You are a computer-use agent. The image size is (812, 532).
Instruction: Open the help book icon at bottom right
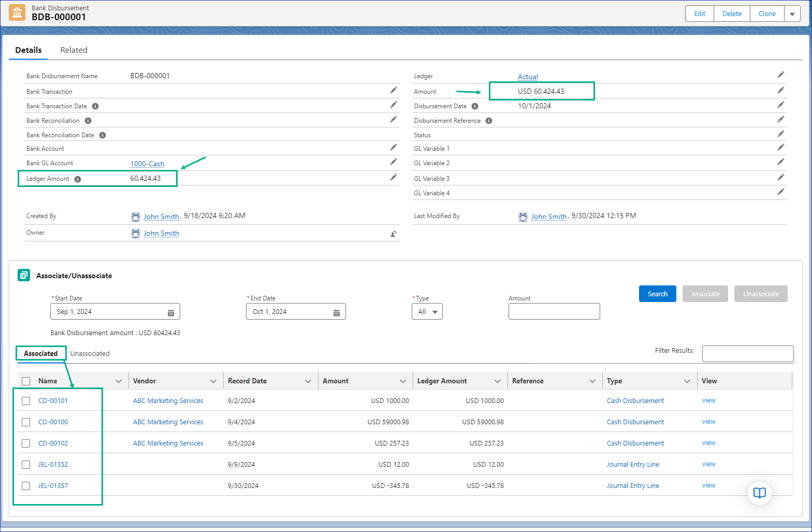click(759, 493)
